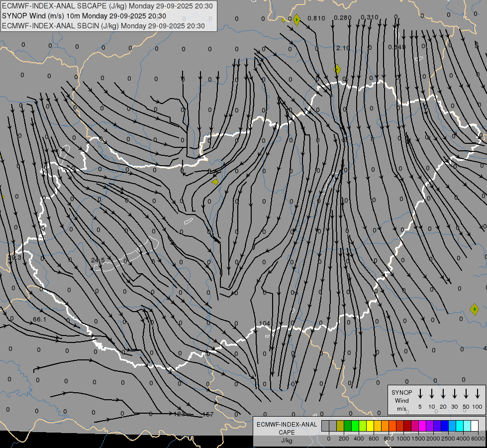The image size is (487, 448).
Task: Click the pure blue CAPE swatch before 2500
Action: click(x=445, y=426)
